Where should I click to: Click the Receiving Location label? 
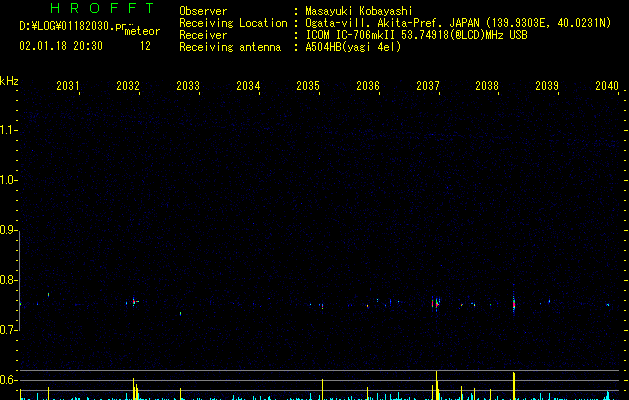233,23
